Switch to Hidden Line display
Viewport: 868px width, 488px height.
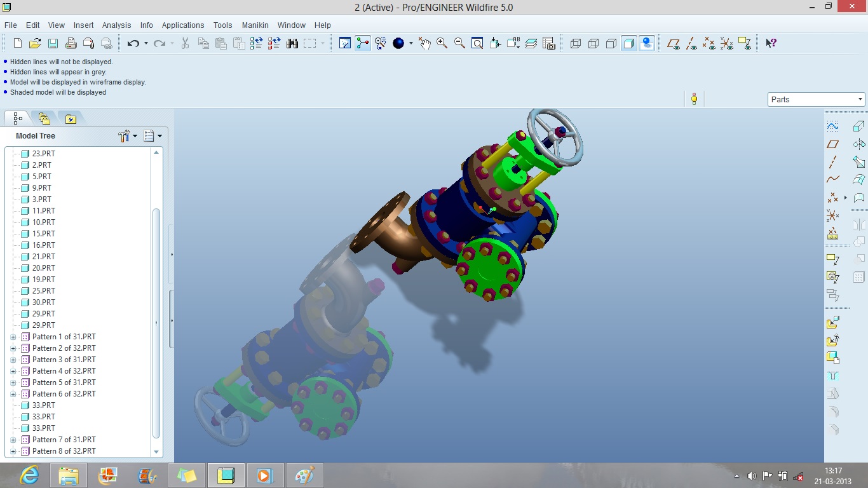593,43
